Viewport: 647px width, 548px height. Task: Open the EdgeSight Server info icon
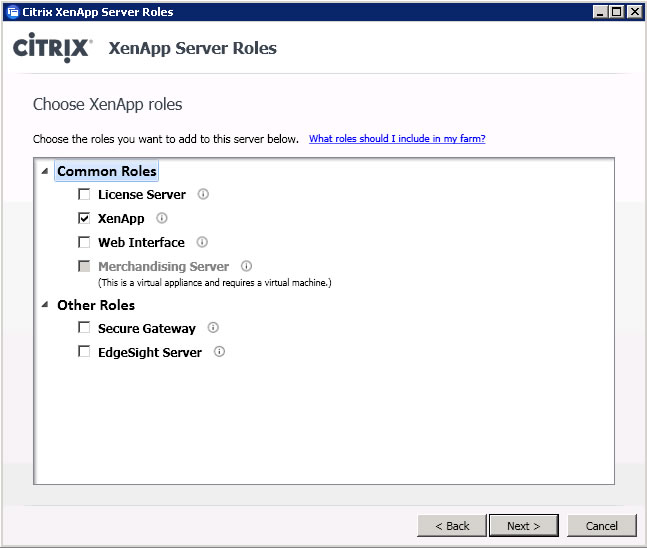point(219,352)
